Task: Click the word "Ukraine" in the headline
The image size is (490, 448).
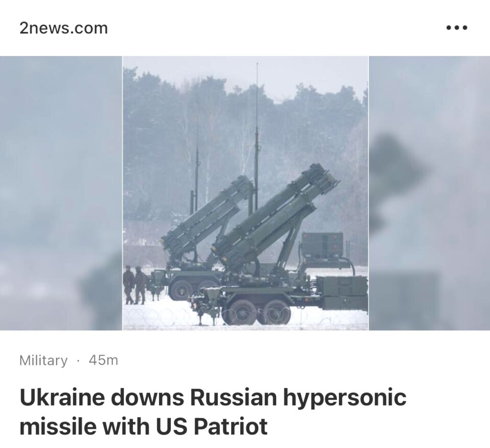Action: [62, 397]
